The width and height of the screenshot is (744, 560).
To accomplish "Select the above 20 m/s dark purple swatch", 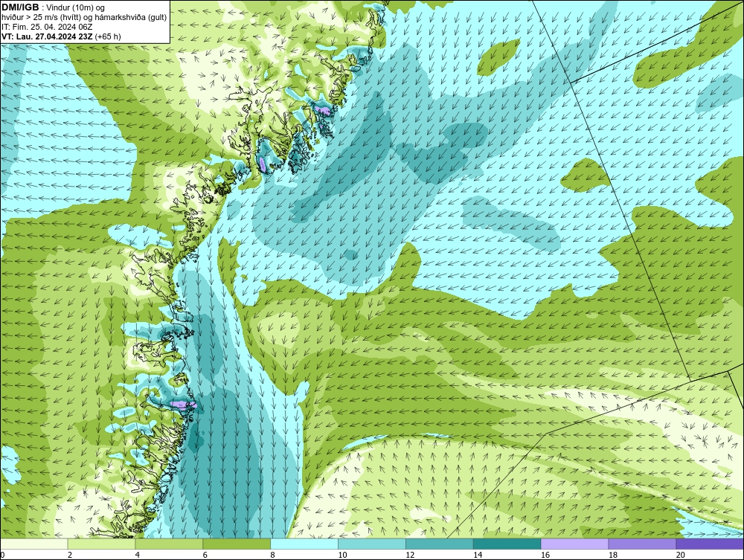I will click(x=710, y=544).
